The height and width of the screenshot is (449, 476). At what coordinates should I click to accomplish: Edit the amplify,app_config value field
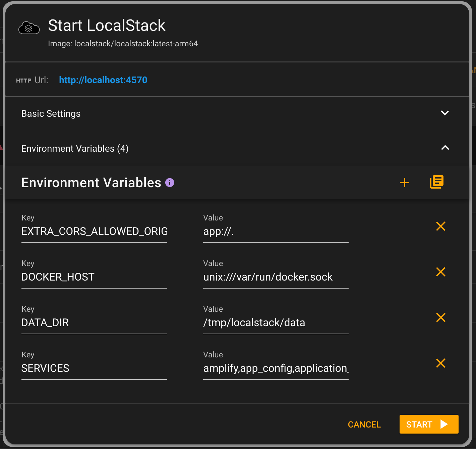coord(276,368)
